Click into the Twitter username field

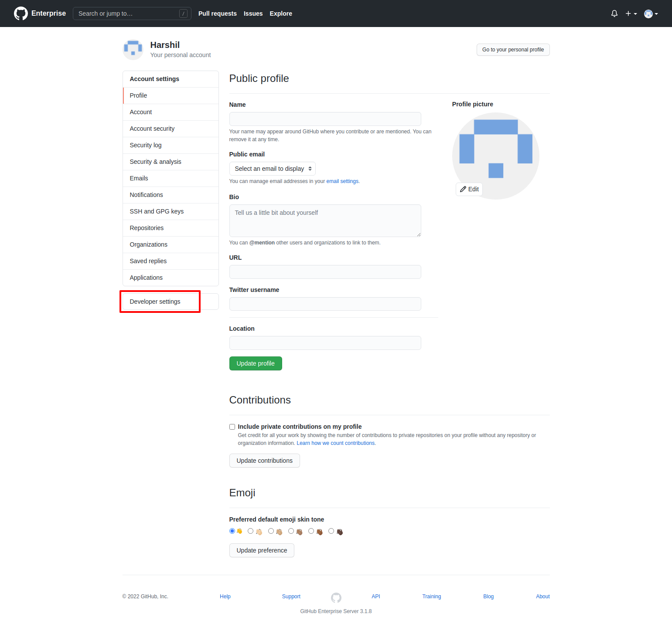tap(325, 304)
